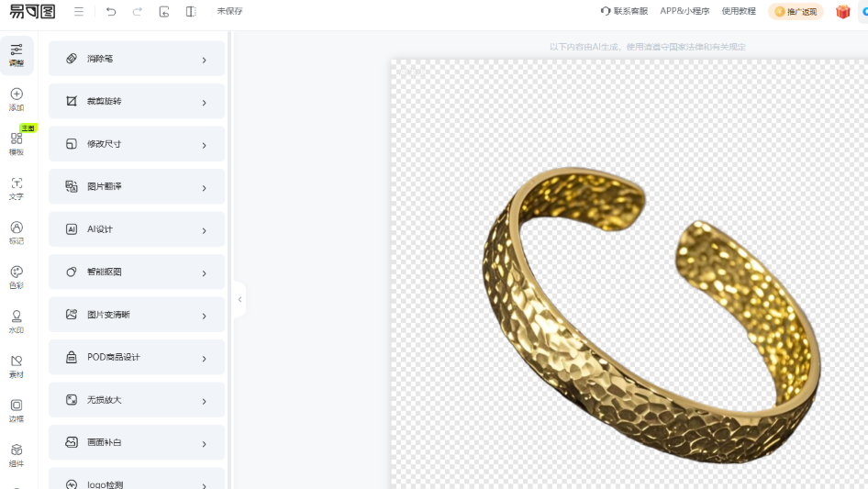Click the 联系客服 contact support link
868x489 pixels.
tap(624, 12)
